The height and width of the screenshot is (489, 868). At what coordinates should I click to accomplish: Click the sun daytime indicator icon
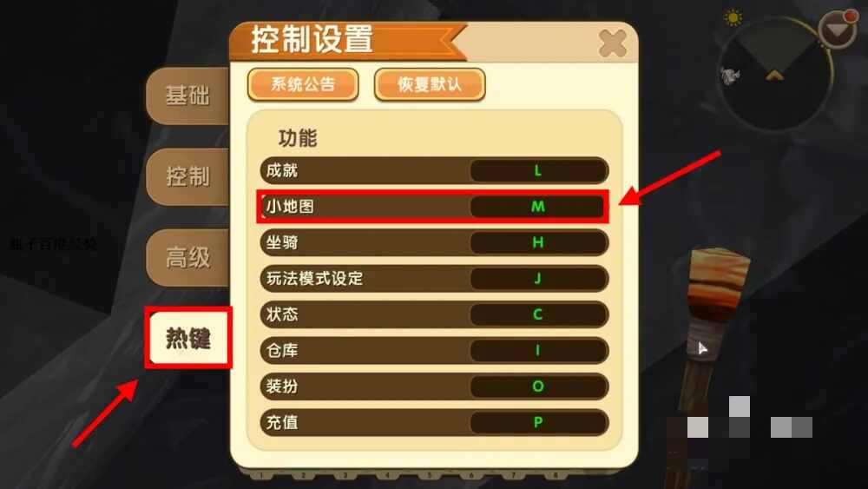pyautogui.click(x=733, y=17)
